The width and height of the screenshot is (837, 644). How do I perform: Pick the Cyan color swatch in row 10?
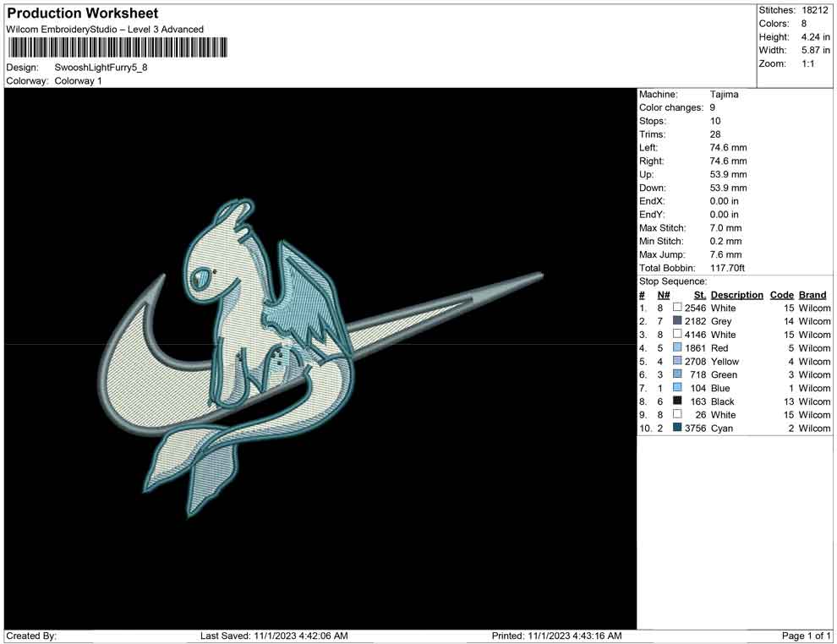click(x=677, y=428)
